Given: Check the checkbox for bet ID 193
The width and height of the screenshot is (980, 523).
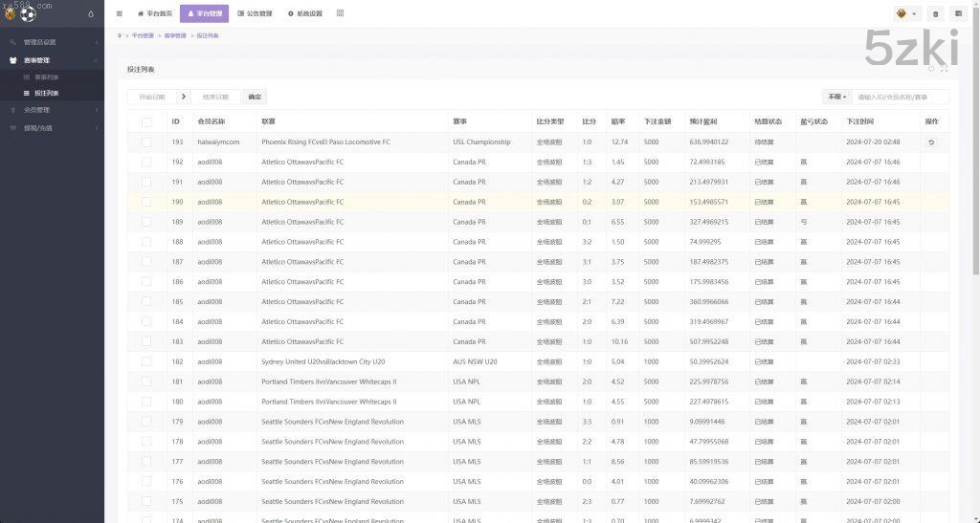Looking at the screenshot, I should tap(146, 142).
